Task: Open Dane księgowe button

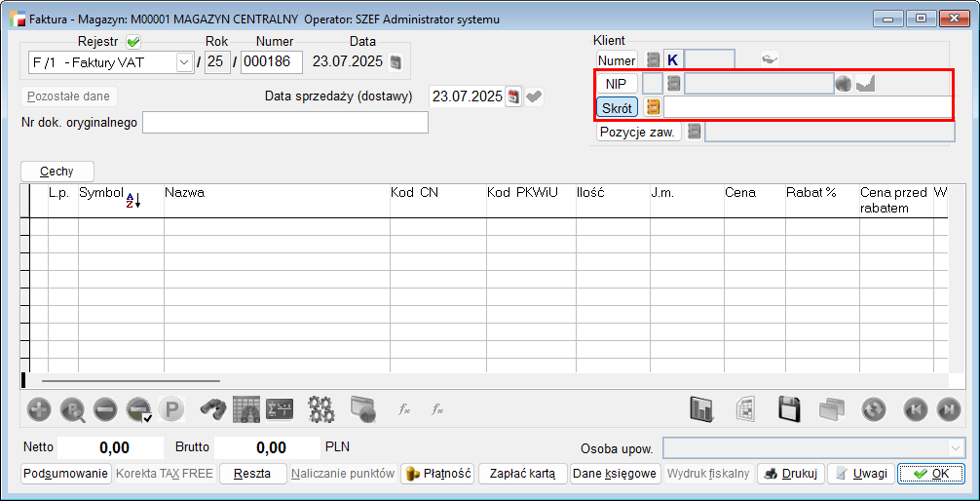Action: (615, 474)
